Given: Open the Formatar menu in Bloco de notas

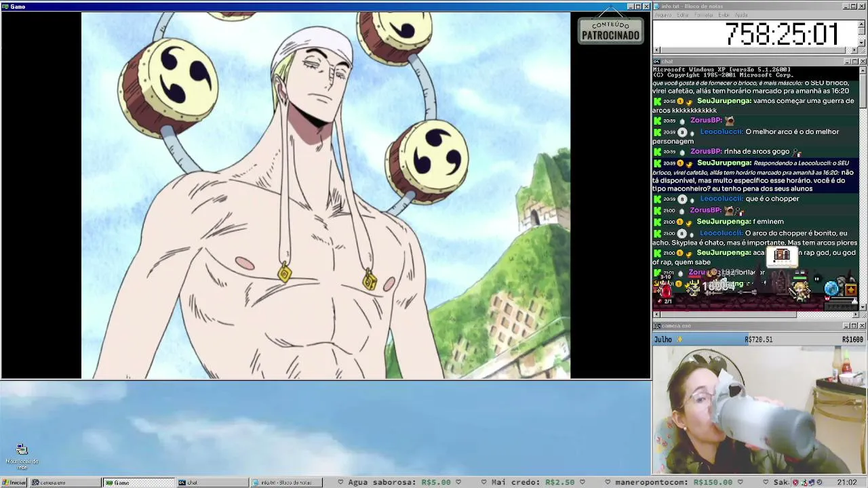Looking at the screenshot, I should click(x=704, y=15).
